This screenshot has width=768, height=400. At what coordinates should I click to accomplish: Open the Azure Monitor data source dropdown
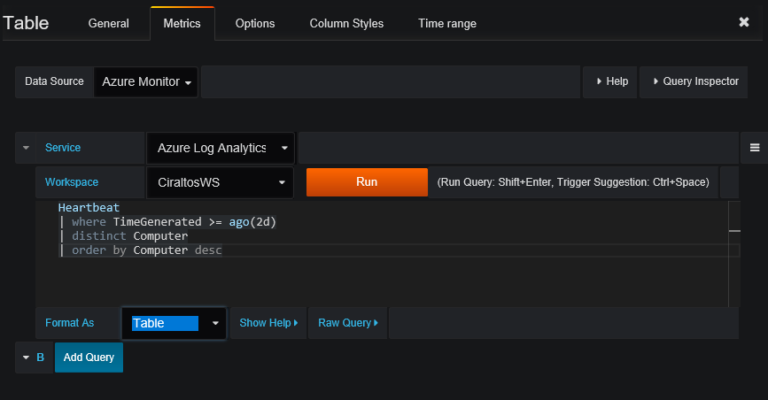point(146,82)
